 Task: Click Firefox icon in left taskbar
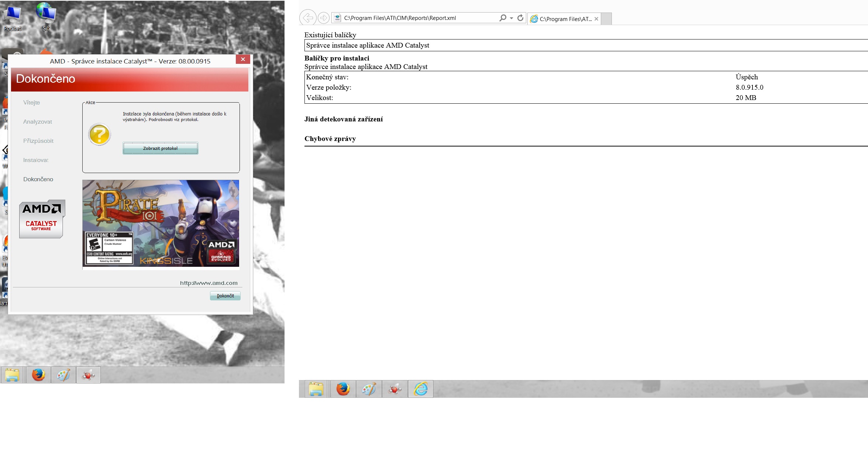pos(38,375)
